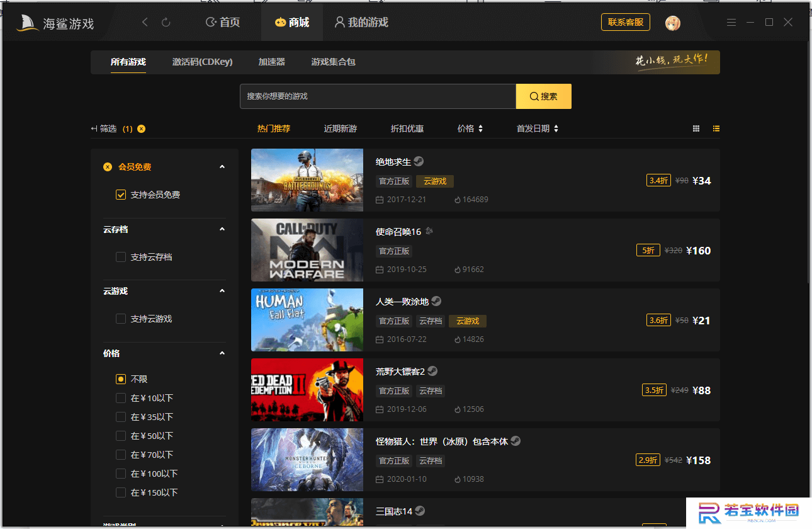Check 在¥100以下 price filter
Screen dimensions: 812x529
pos(121,474)
